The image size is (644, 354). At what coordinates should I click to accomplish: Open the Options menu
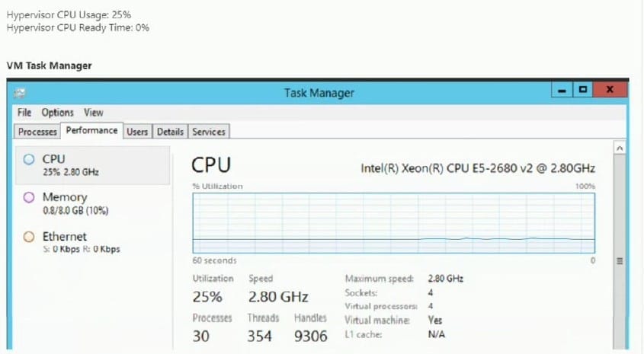click(x=57, y=113)
